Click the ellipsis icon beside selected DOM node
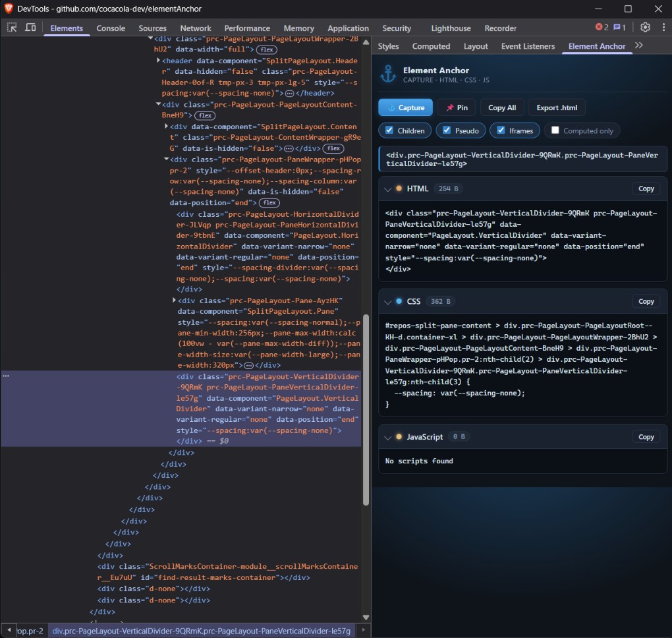This screenshot has height=638, width=672. [5, 376]
